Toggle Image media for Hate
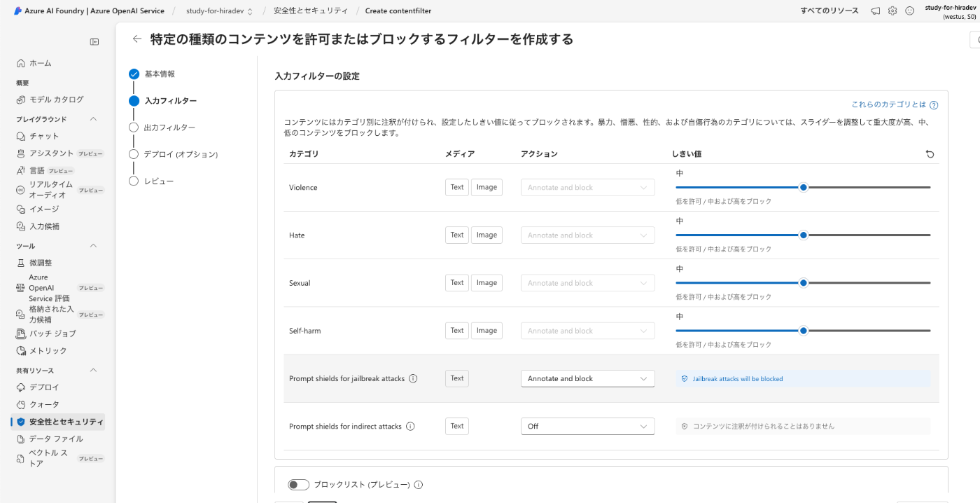This screenshot has height=503, width=980. click(486, 235)
